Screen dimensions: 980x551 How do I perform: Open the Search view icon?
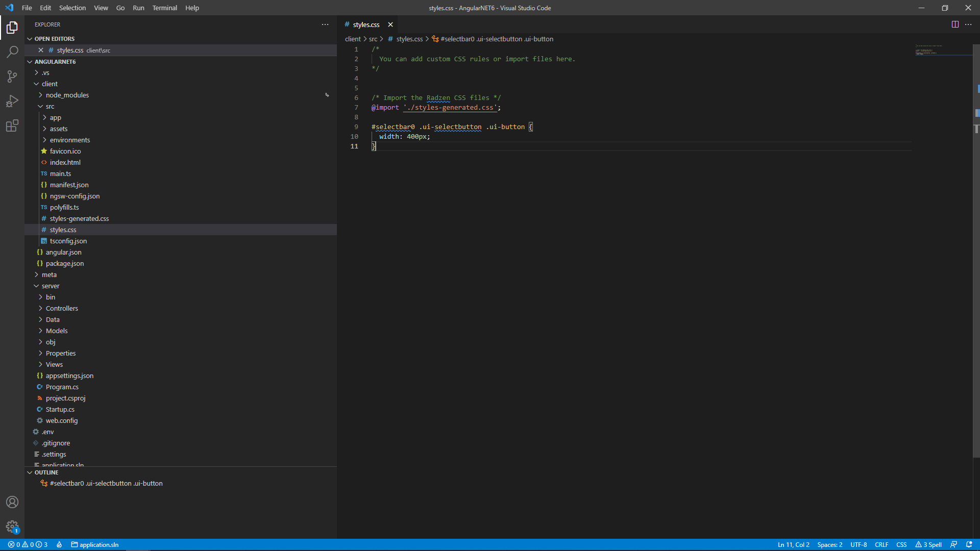pos(12,52)
